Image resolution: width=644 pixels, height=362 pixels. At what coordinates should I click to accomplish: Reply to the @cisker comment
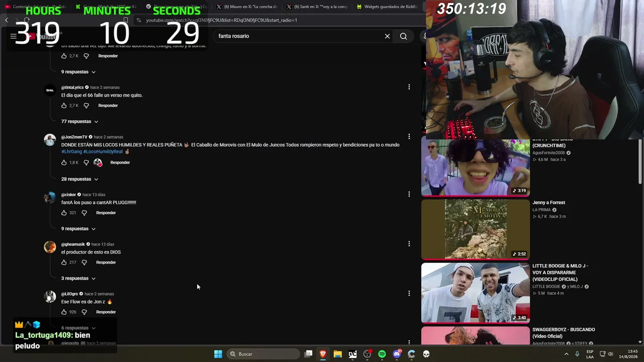click(106, 213)
